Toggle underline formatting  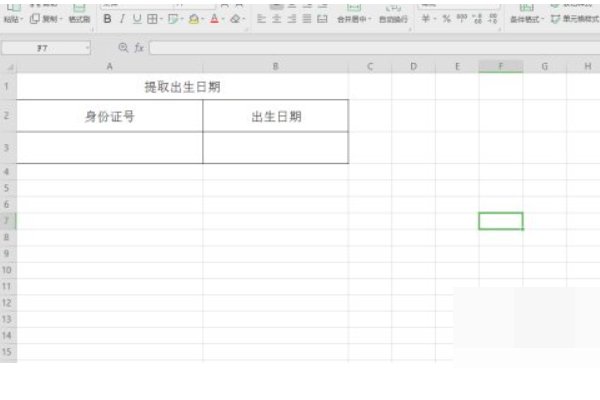[x=137, y=19]
